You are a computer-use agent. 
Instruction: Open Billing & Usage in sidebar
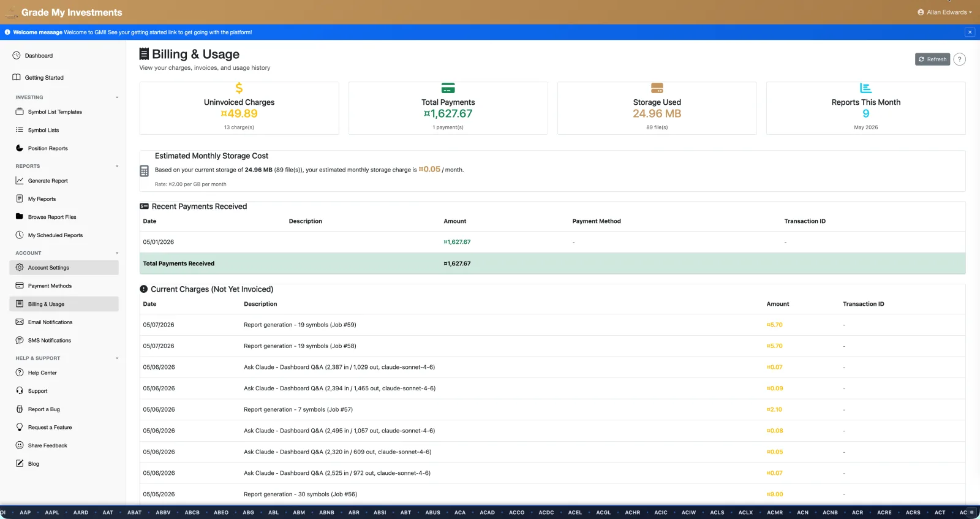(x=64, y=304)
